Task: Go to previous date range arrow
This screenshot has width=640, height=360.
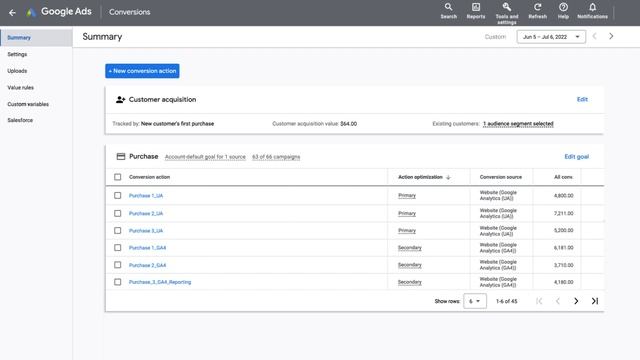Action: pos(595,36)
